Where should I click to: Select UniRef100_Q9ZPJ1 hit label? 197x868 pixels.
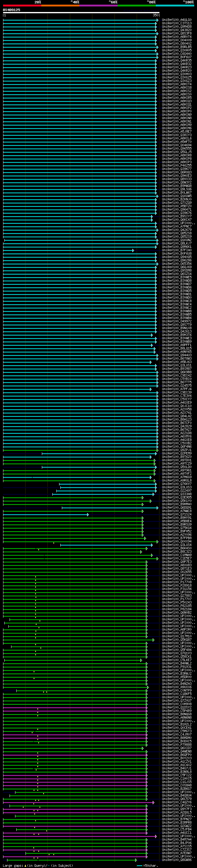click(177, 450)
